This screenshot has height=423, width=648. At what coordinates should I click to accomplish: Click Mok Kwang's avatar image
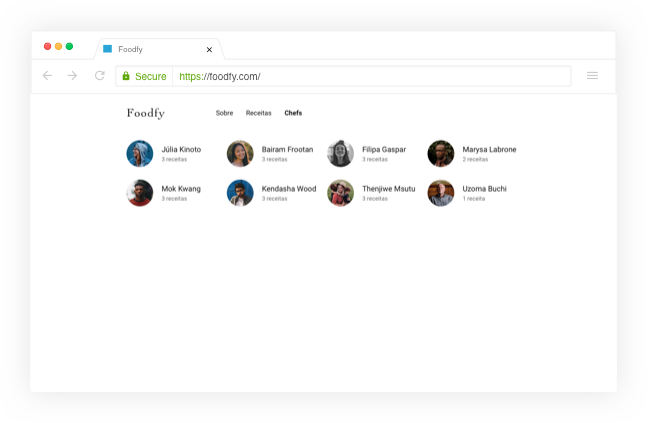(x=140, y=193)
